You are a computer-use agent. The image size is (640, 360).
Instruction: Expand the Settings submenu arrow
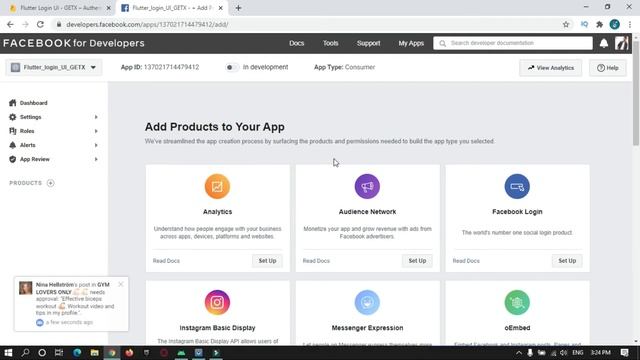(x=96, y=117)
